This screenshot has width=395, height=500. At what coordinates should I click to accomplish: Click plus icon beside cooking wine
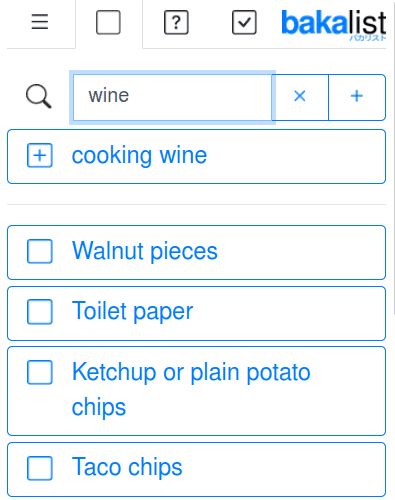click(40, 155)
